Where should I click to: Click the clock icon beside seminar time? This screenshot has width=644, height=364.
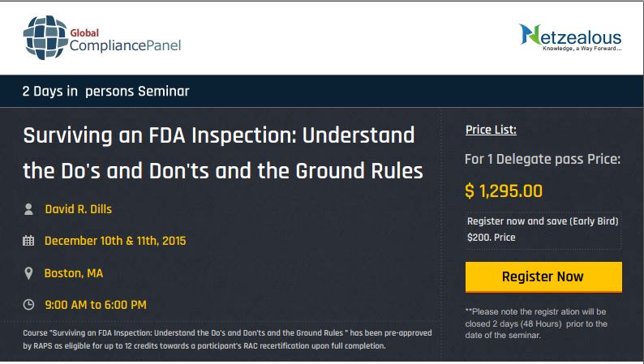pos(28,305)
